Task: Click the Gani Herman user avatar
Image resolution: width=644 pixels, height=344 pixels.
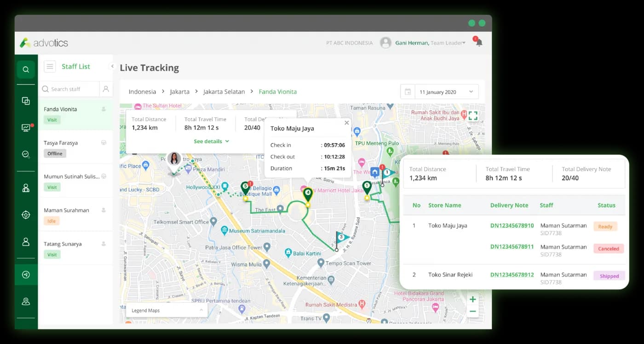Action: 385,43
